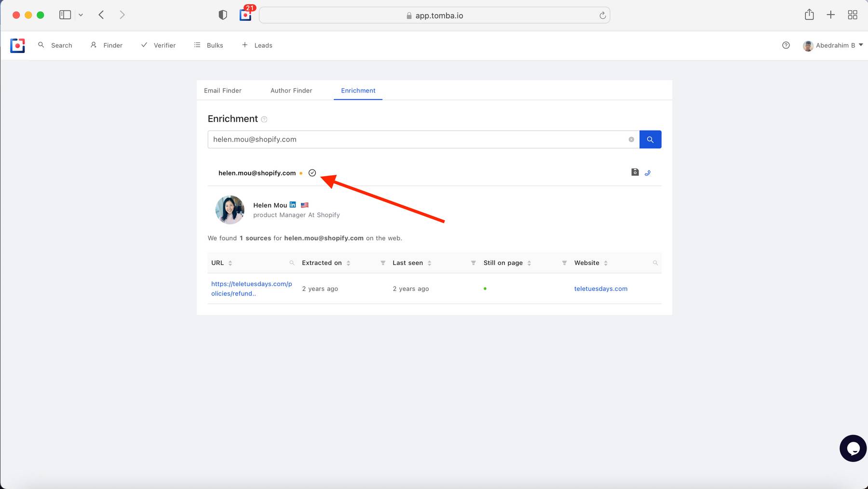
Task: Click the 'Helen Mou' name text
Action: click(x=270, y=205)
